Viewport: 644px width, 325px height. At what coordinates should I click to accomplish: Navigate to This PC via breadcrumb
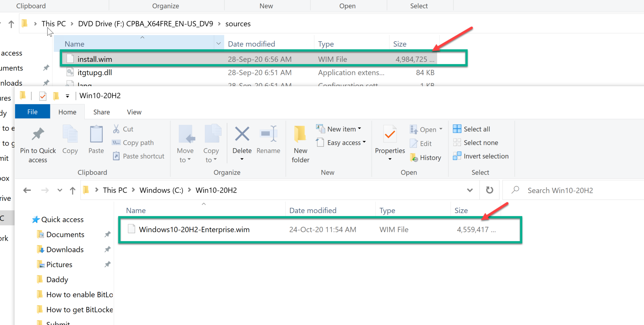[x=114, y=190]
